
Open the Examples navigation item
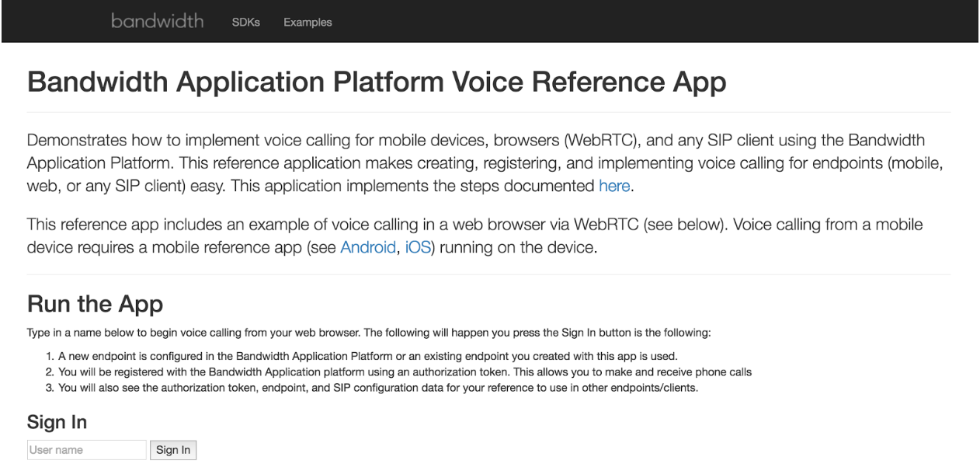[308, 23]
